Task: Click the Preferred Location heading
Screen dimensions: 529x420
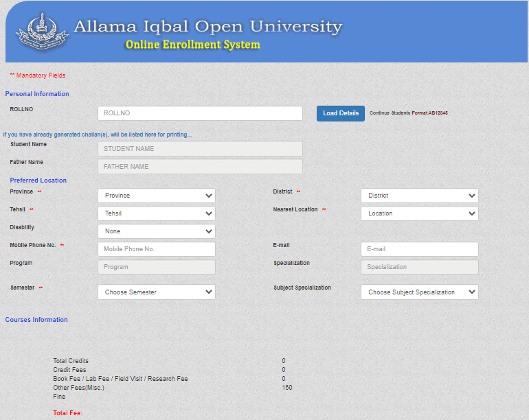Action: tap(38, 180)
